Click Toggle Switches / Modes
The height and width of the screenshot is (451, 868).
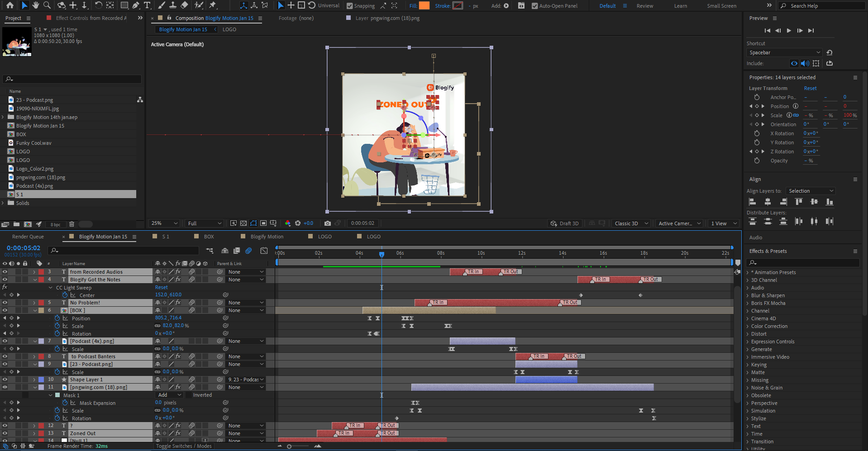183,446
